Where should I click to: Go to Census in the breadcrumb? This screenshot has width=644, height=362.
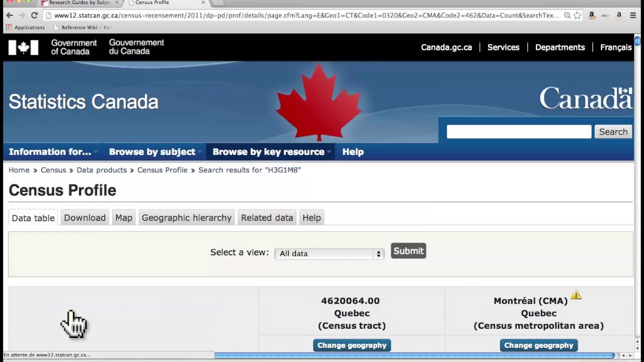click(53, 170)
